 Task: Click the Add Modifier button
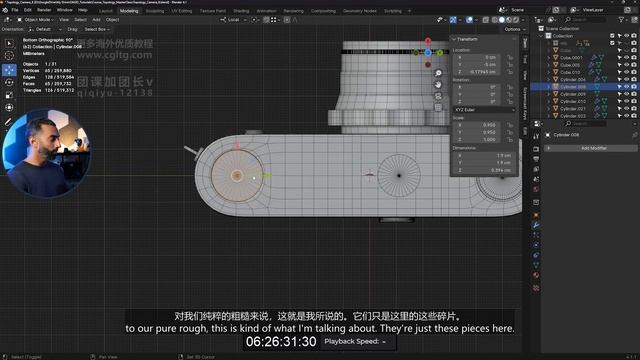590,148
